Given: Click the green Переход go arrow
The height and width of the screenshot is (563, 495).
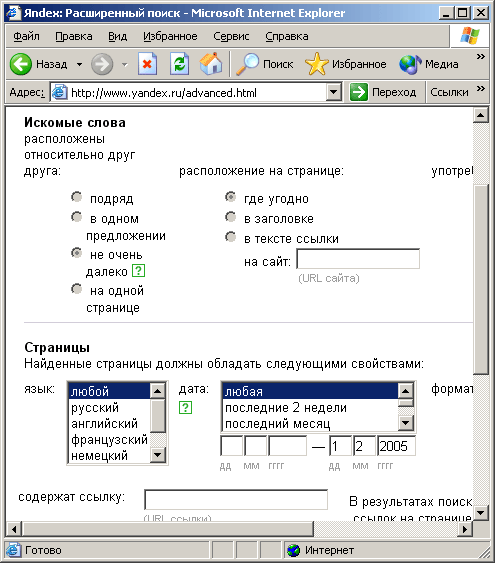Looking at the screenshot, I should pos(359,92).
